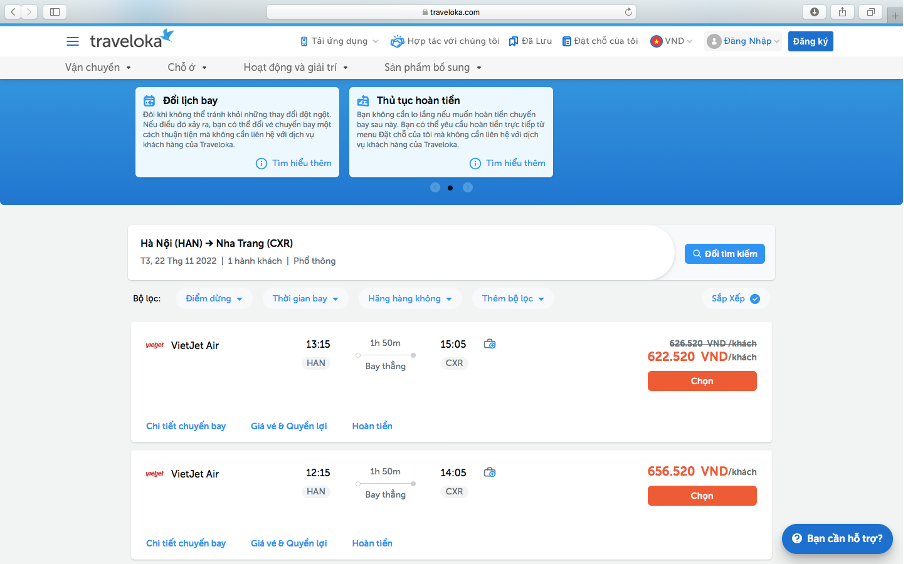Open Chi tiết chuyến bay for 13:15 flight
The width and height of the screenshot is (904, 564).
(186, 426)
